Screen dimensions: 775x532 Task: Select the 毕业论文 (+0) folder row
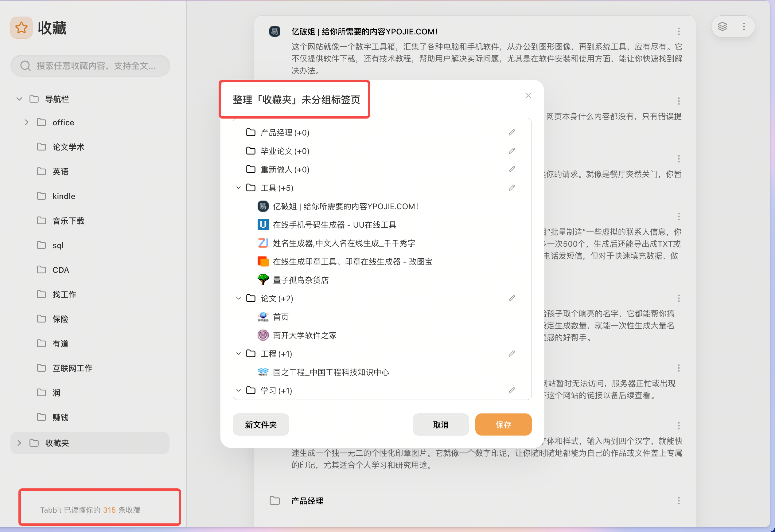(x=382, y=151)
